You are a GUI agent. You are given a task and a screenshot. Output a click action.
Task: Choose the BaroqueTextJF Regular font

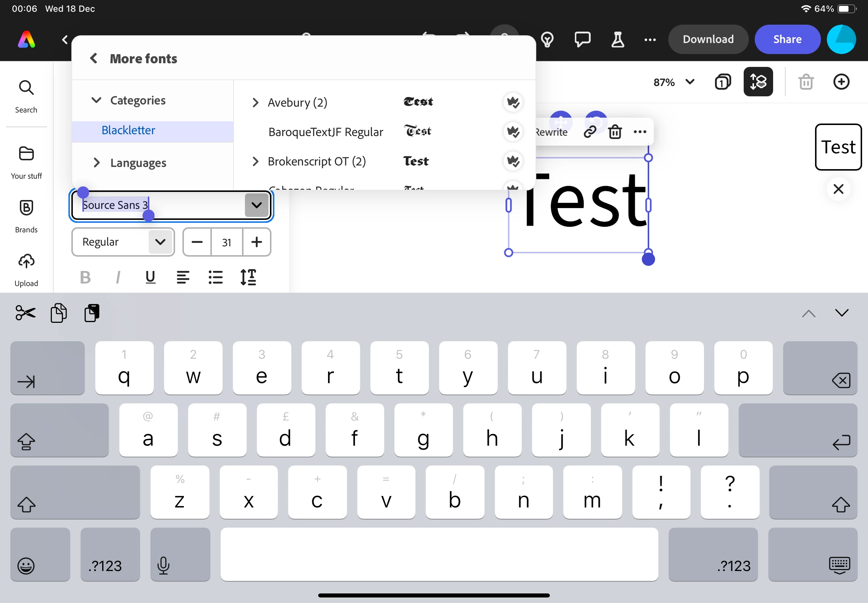pos(325,132)
